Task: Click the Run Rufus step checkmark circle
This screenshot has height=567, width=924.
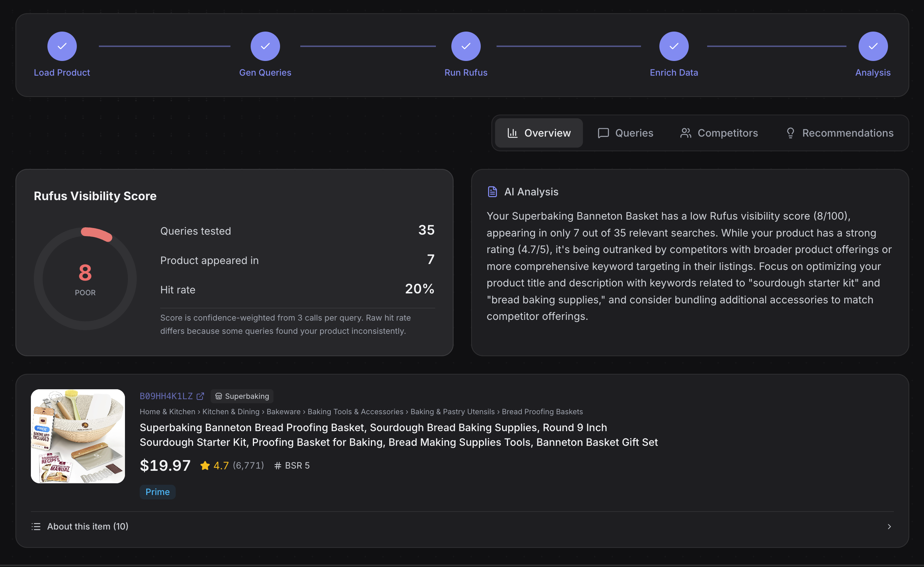Action: click(x=465, y=46)
